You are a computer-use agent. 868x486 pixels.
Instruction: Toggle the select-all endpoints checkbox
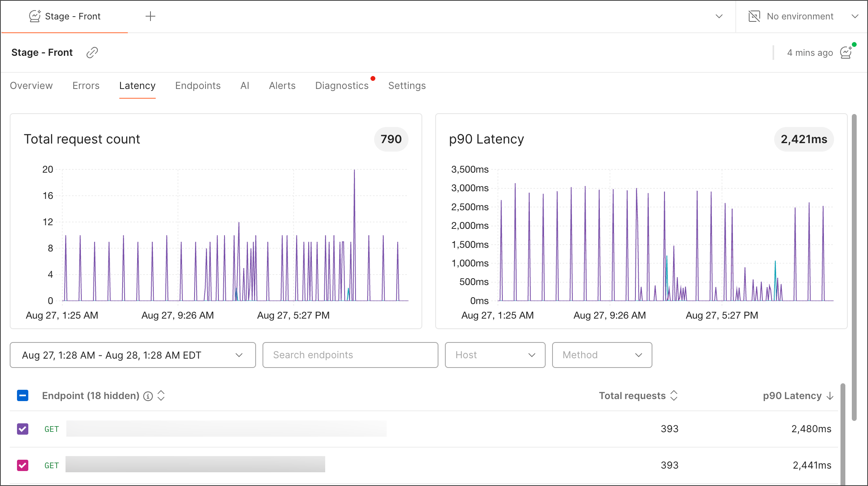(x=23, y=395)
